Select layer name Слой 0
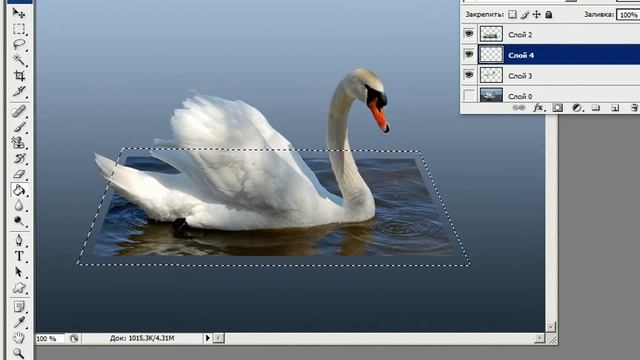The height and width of the screenshot is (360, 640). (x=520, y=97)
